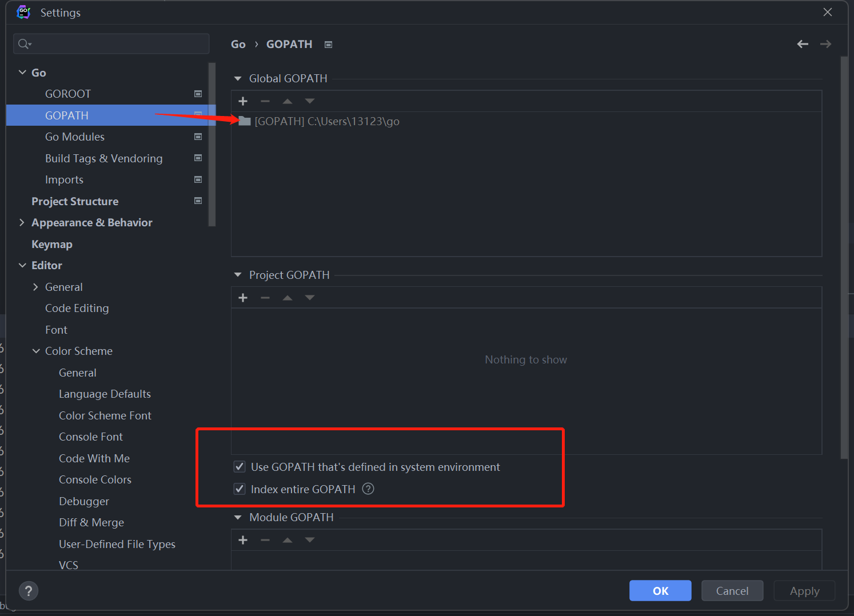Click the project-level icon next to GOROOT
The width and height of the screenshot is (854, 616).
pos(198,94)
